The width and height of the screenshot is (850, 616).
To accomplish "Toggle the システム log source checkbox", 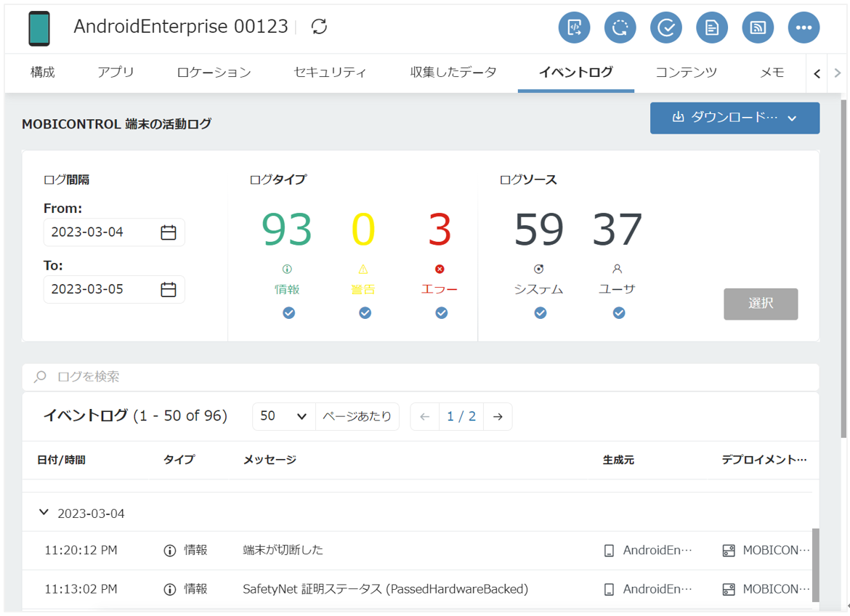I will [x=541, y=313].
